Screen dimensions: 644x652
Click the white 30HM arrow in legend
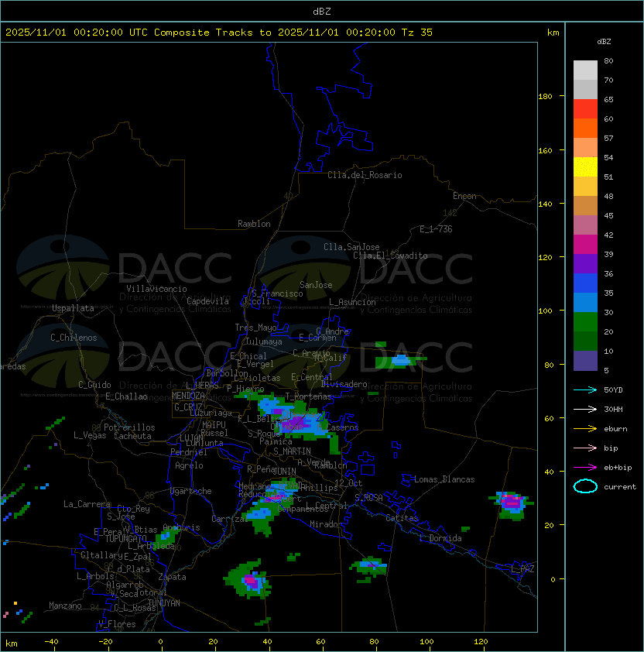tap(585, 409)
